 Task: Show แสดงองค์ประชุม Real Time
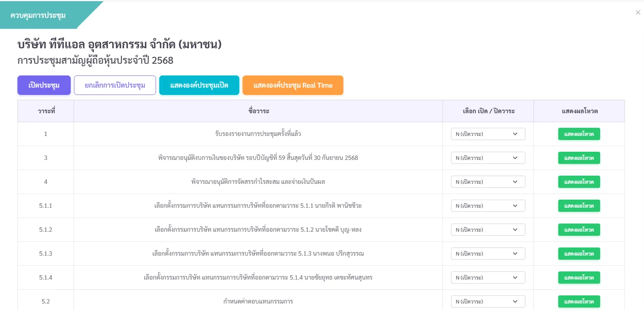pos(293,85)
